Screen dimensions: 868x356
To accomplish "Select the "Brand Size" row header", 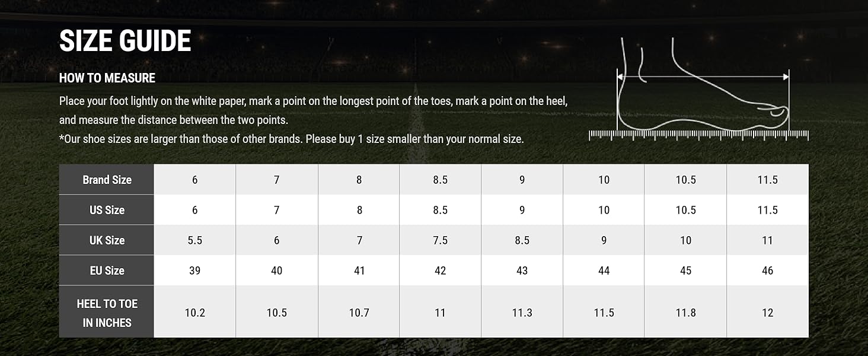I will (x=107, y=180).
